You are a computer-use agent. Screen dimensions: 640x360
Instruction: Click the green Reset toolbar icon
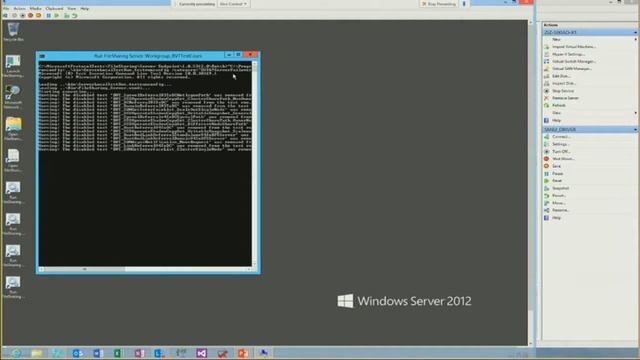57,16
